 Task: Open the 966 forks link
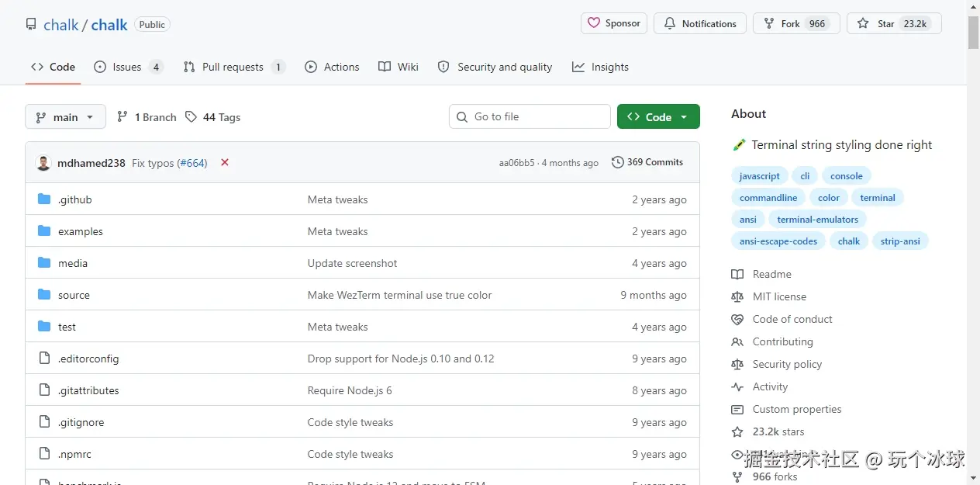(x=775, y=476)
